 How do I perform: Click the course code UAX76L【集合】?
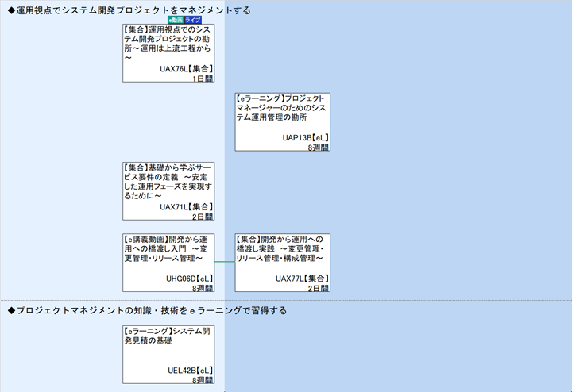(x=187, y=69)
